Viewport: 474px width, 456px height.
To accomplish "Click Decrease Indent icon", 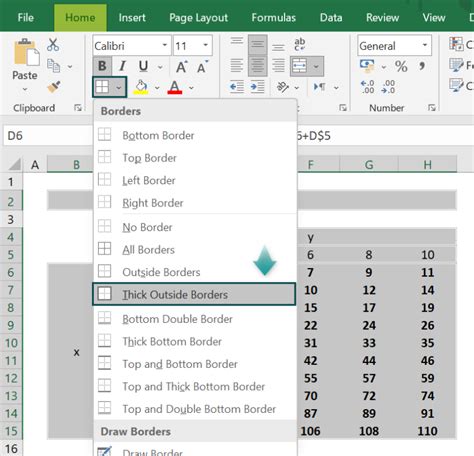I will pyautogui.click(x=237, y=87).
